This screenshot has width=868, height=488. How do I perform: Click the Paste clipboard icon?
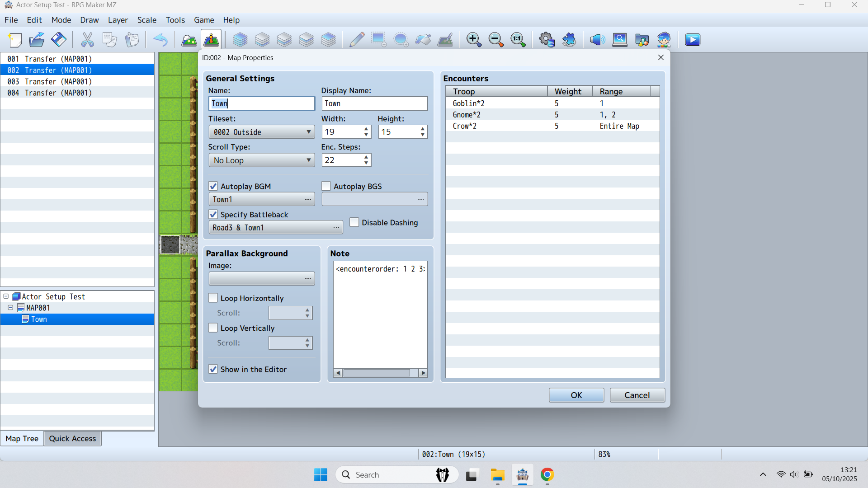pos(132,40)
